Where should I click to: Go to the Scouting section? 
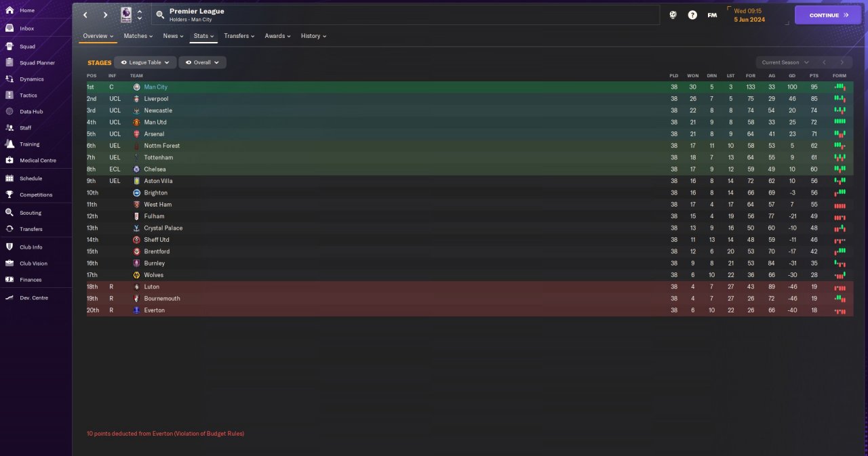coord(31,213)
